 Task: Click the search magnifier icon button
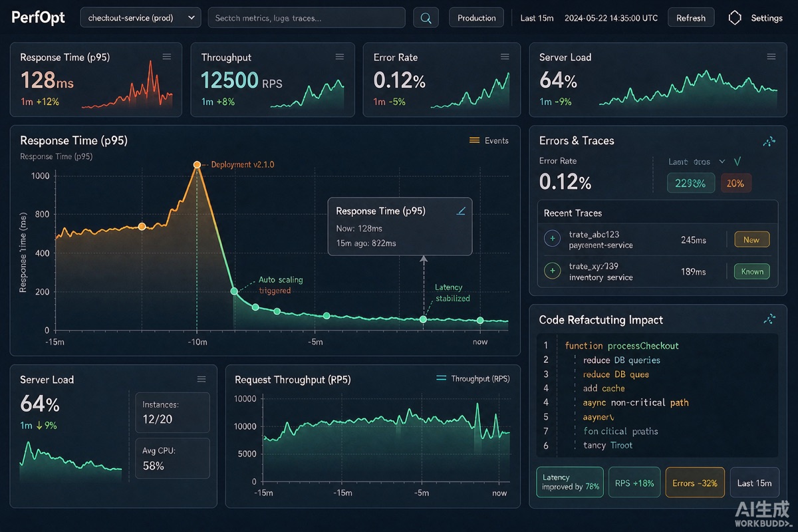pos(426,18)
